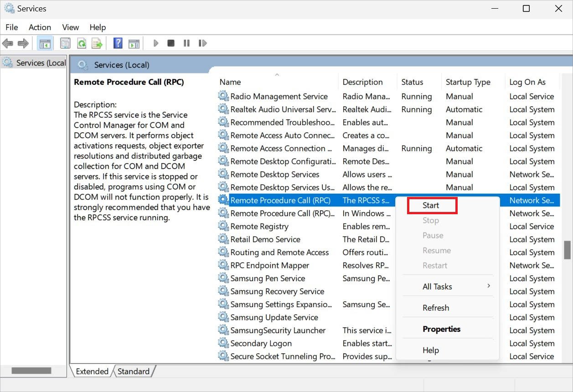Screen dimensions: 573x392
Task: Click the Stop Service toolbar icon
Action: [170, 43]
